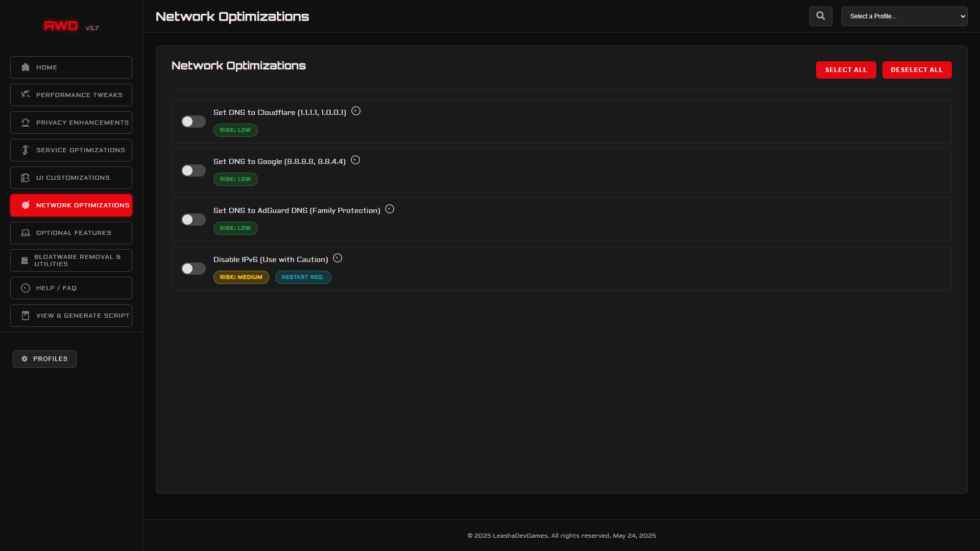Open Performance Tweaks section

click(x=71, y=95)
